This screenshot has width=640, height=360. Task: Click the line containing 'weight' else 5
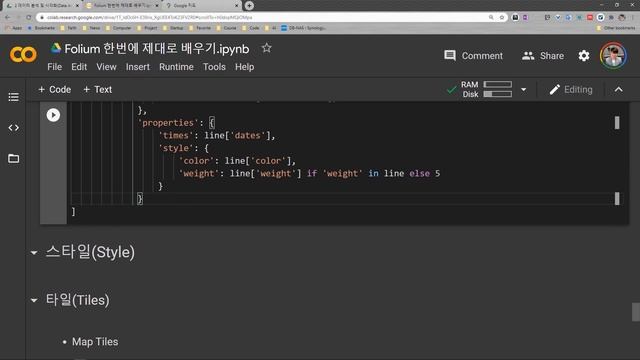coord(309,173)
